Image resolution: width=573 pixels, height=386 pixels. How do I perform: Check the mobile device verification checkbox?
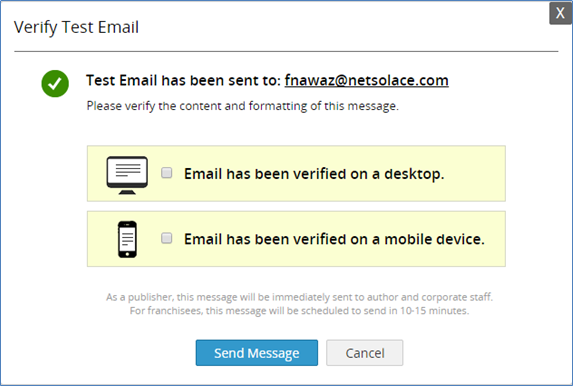click(x=167, y=238)
